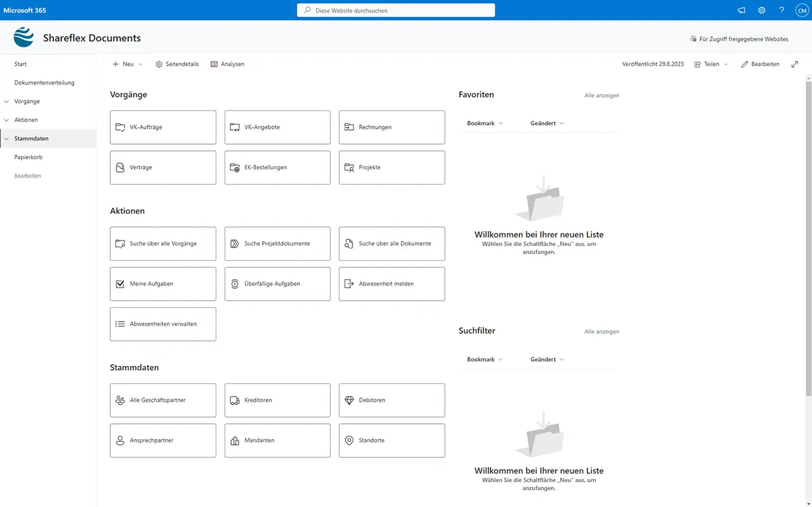Open Geändert column dropdown in Suchfilter

point(547,360)
